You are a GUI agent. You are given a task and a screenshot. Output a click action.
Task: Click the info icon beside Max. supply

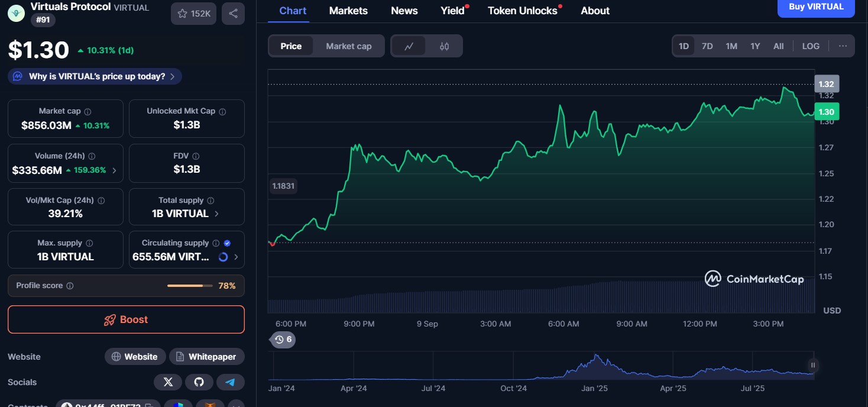click(x=89, y=243)
